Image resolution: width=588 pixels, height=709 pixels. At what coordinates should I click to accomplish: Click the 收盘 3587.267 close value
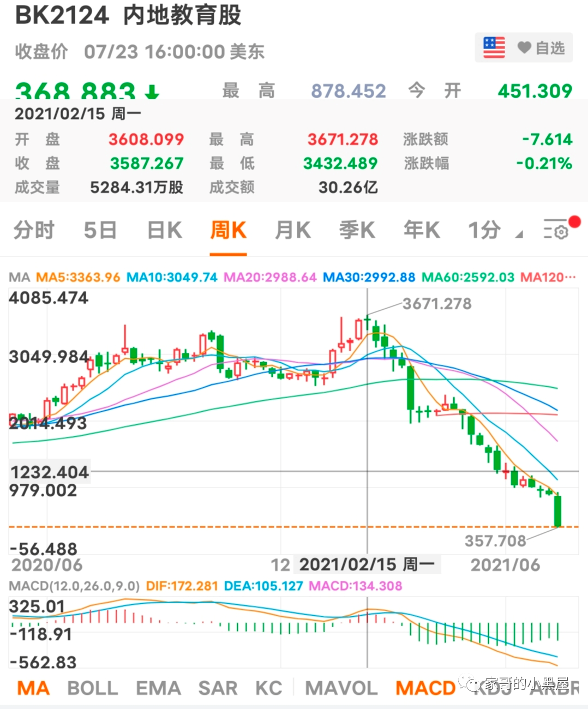coord(147,163)
